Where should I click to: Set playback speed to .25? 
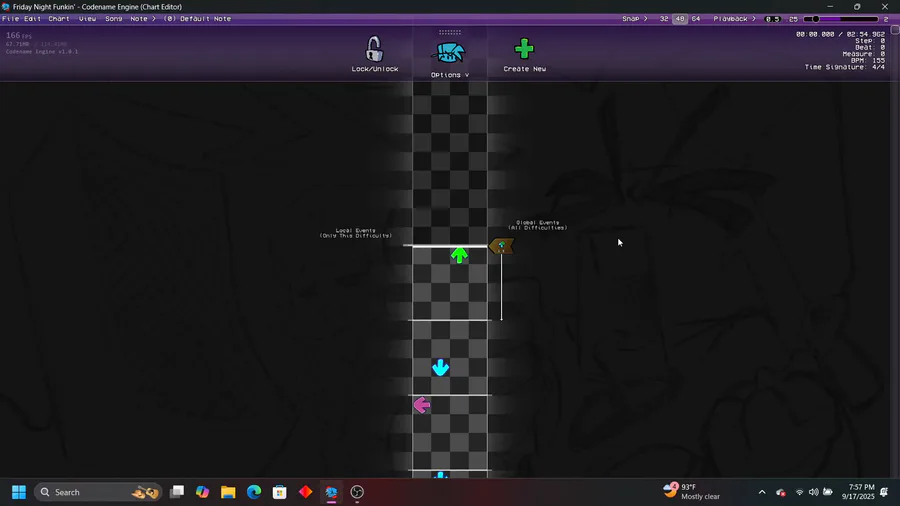pos(793,19)
